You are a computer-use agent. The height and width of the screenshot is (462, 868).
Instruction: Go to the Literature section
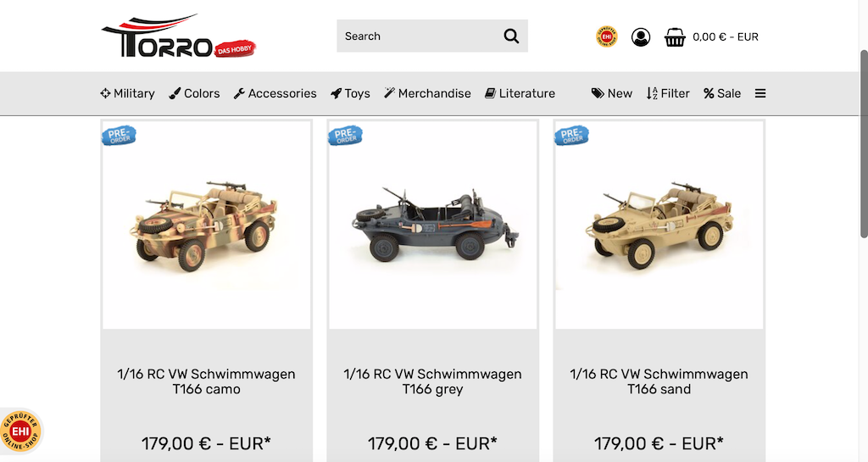(x=520, y=93)
